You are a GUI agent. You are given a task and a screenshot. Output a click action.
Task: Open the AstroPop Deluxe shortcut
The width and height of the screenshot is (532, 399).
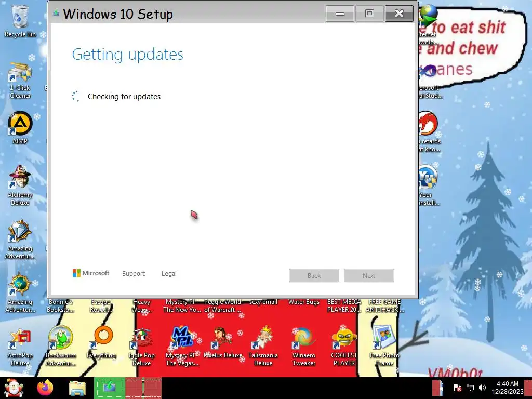pos(20,346)
